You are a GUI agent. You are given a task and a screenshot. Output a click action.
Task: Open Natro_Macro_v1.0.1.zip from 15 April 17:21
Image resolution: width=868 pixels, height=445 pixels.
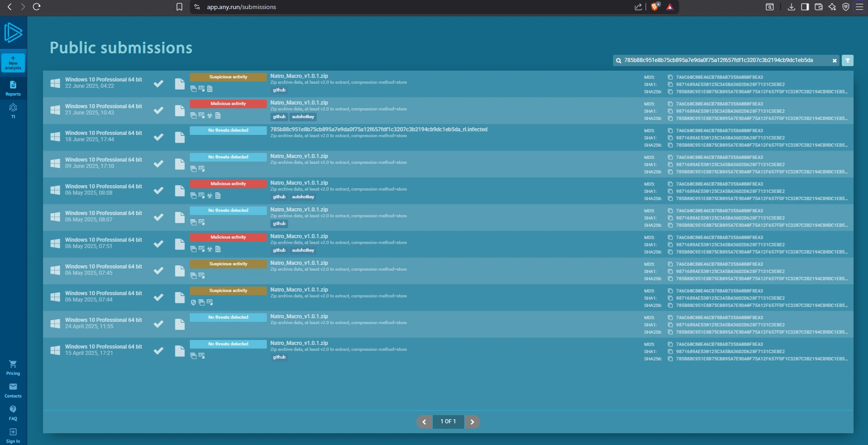299,343
